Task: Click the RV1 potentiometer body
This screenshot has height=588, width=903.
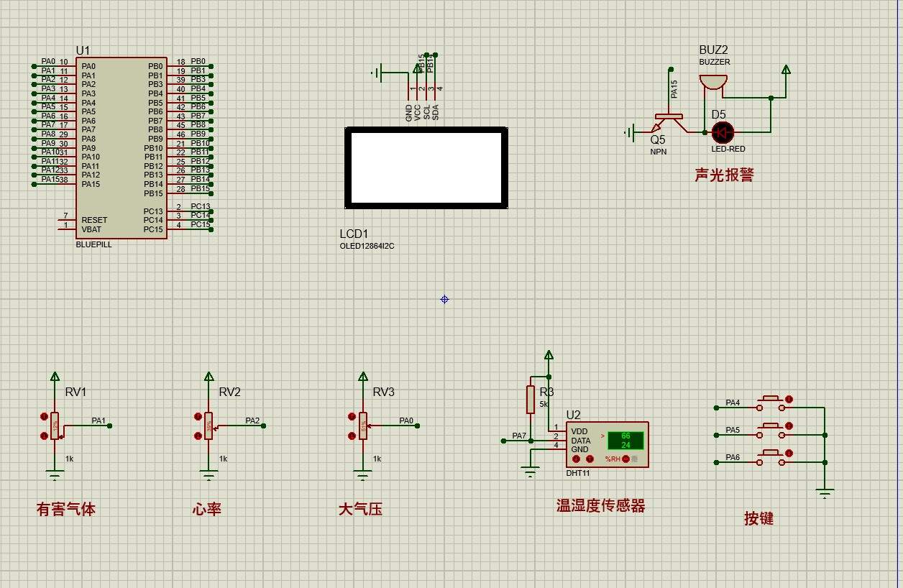Action: (x=55, y=426)
